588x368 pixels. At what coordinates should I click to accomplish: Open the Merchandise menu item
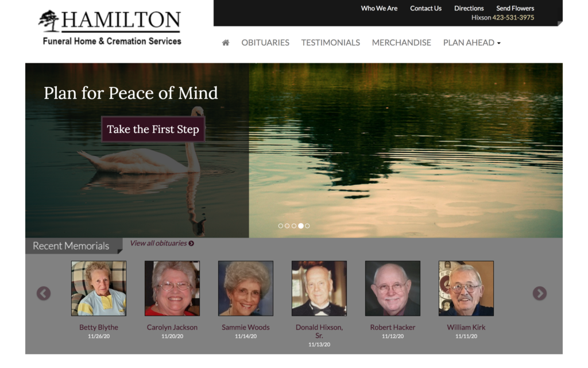point(401,43)
